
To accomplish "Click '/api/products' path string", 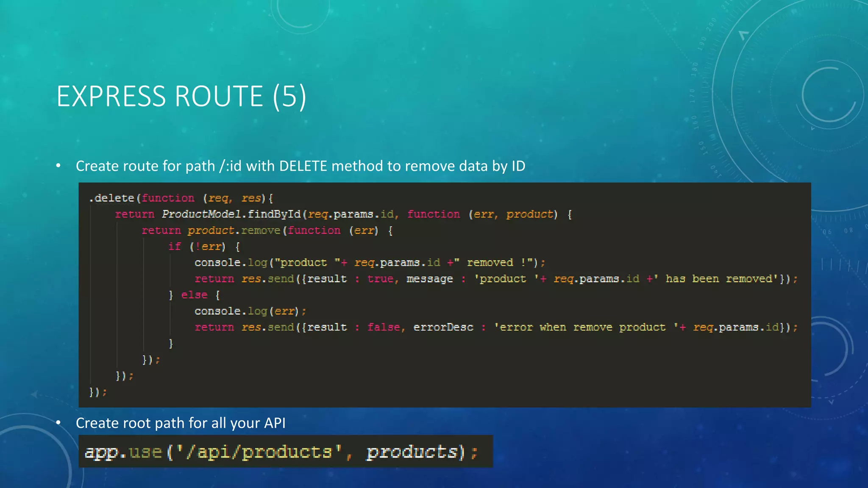I will pyautogui.click(x=259, y=452).
